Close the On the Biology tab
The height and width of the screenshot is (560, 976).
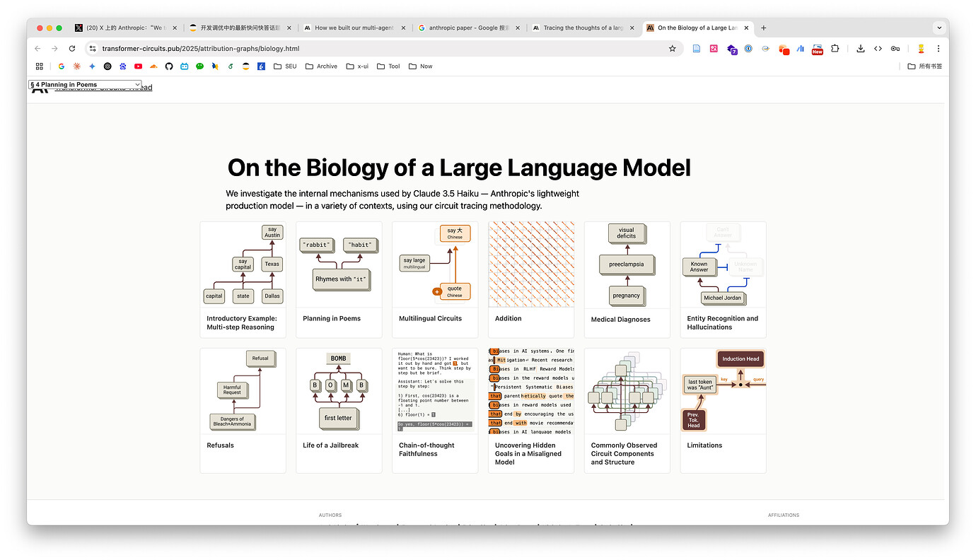click(746, 28)
